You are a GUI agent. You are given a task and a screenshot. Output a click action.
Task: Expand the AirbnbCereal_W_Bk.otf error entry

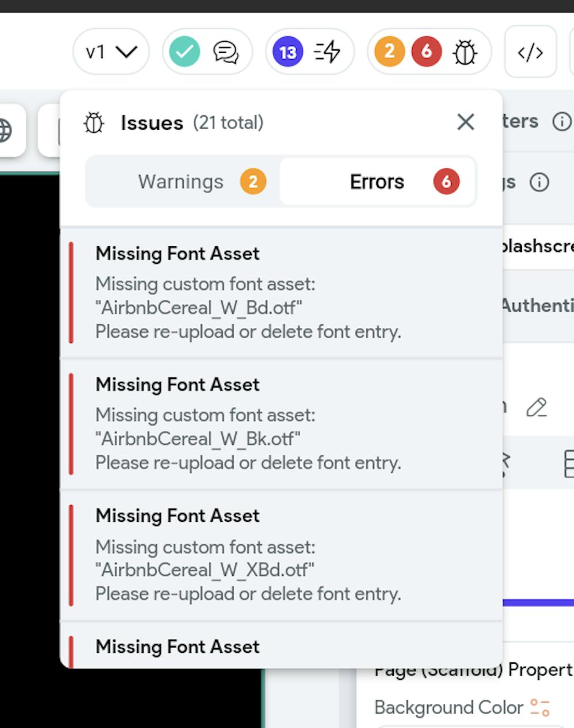point(281,423)
